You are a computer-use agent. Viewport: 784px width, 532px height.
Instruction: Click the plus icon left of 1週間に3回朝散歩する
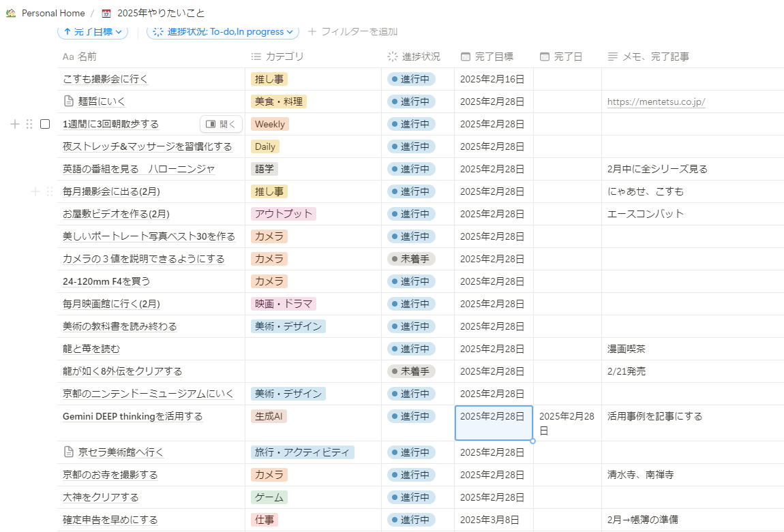[15, 124]
